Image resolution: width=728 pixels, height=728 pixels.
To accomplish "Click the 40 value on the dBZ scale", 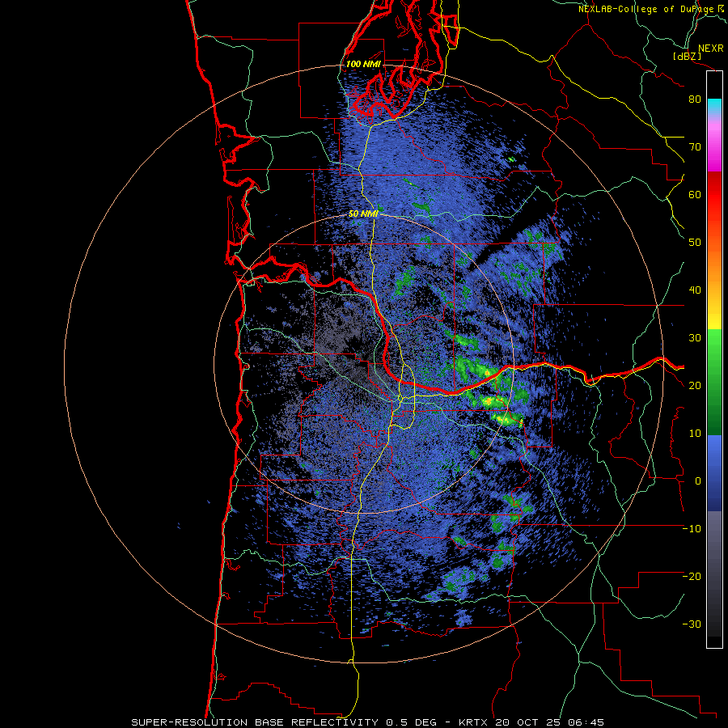I will pyautogui.click(x=695, y=290).
